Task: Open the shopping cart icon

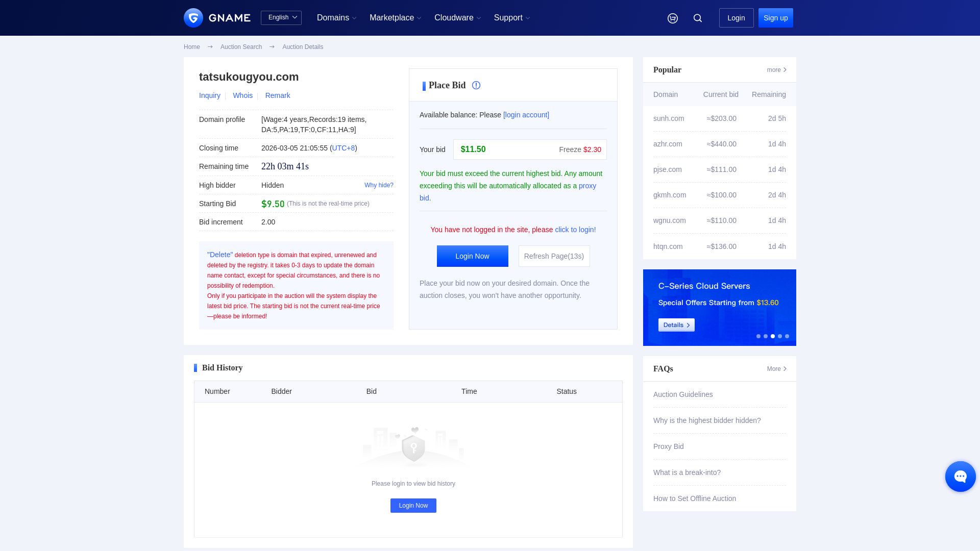Action: [x=673, y=18]
